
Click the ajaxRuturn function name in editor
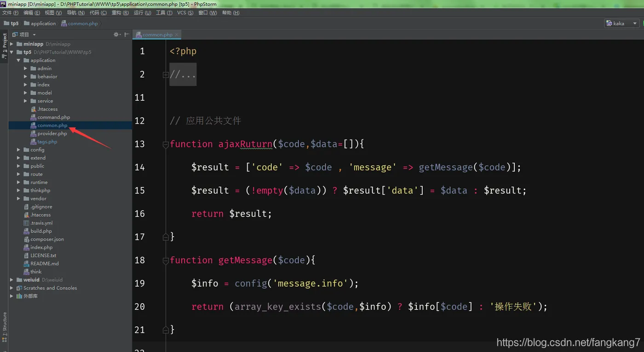245,144
